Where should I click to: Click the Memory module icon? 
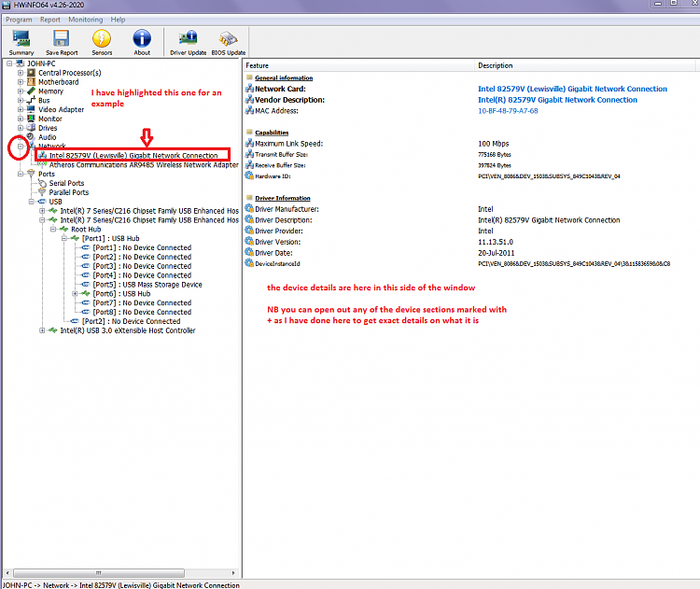[31, 91]
